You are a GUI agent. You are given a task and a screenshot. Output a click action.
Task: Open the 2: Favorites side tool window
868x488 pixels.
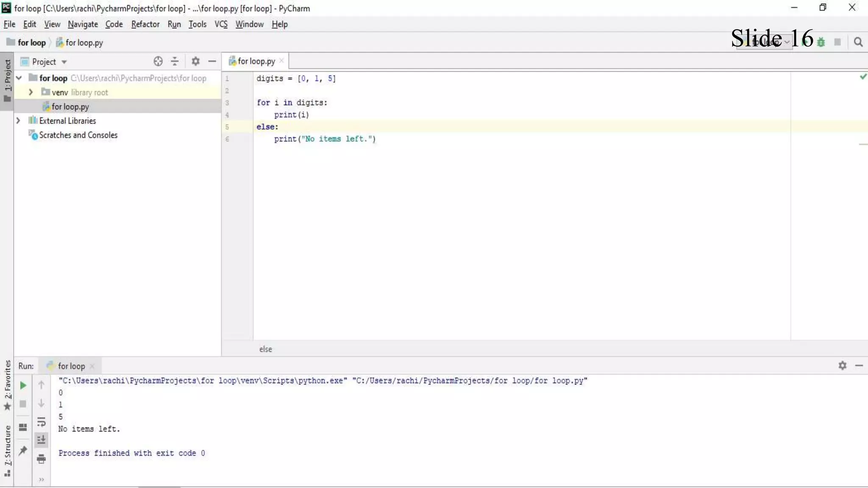pos(7,385)
